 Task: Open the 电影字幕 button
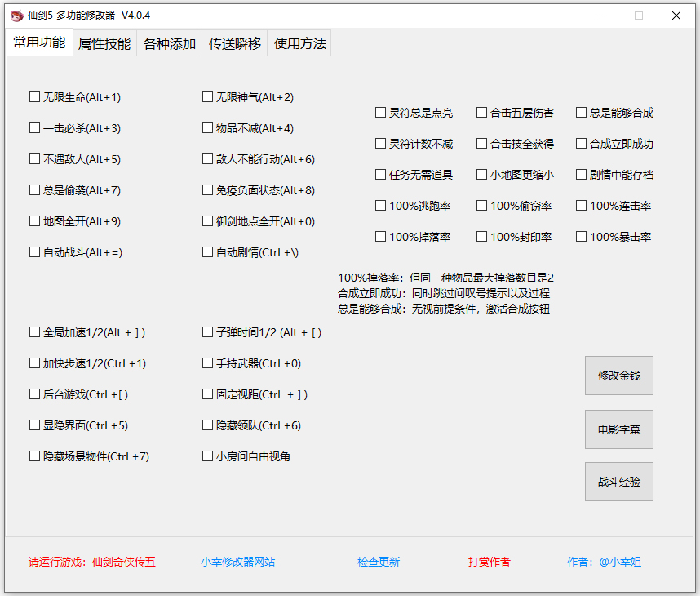[x=619, y=429]
